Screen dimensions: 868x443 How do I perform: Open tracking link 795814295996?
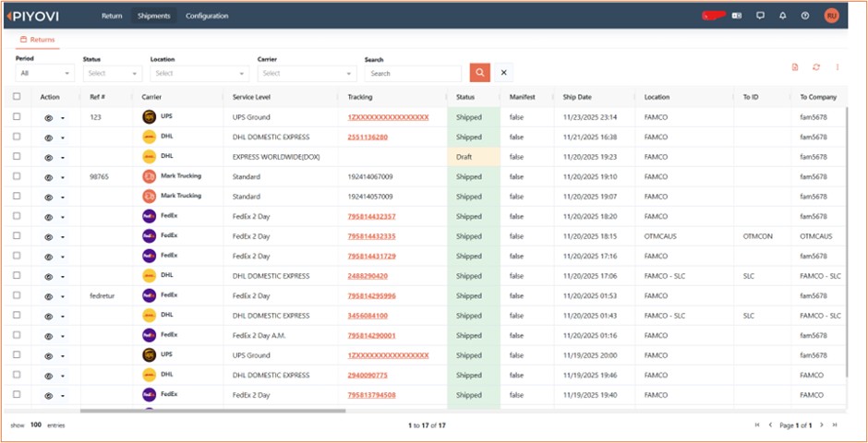[371, 296]
